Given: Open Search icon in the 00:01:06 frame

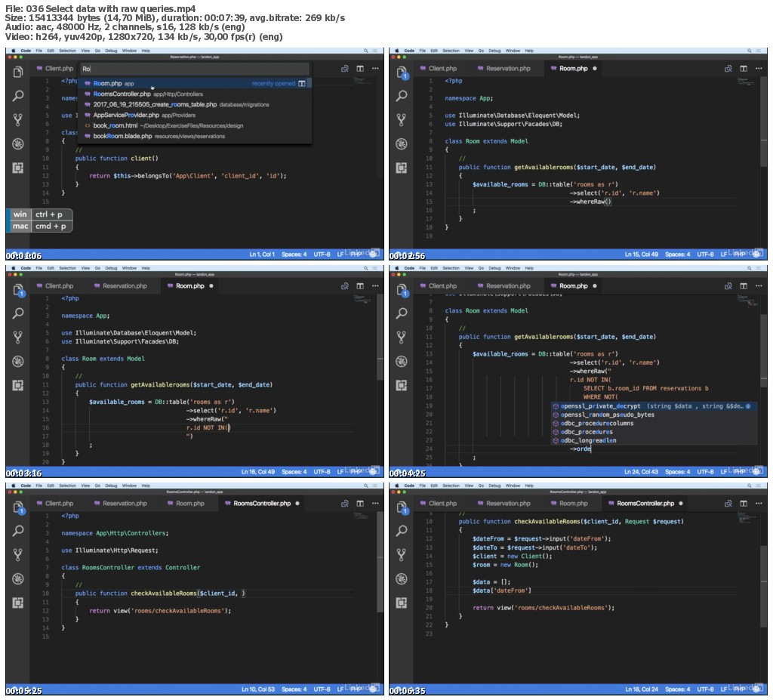Looking at the screenshot, I should (18, 96).
